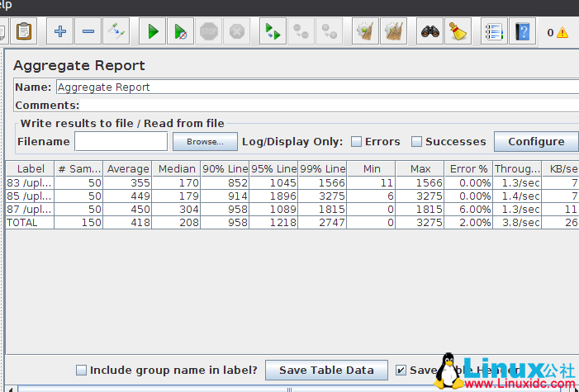Click the green Start test button
Image resolution: width=579 pixels, height=392 pixels.
(x=153, y=32)
